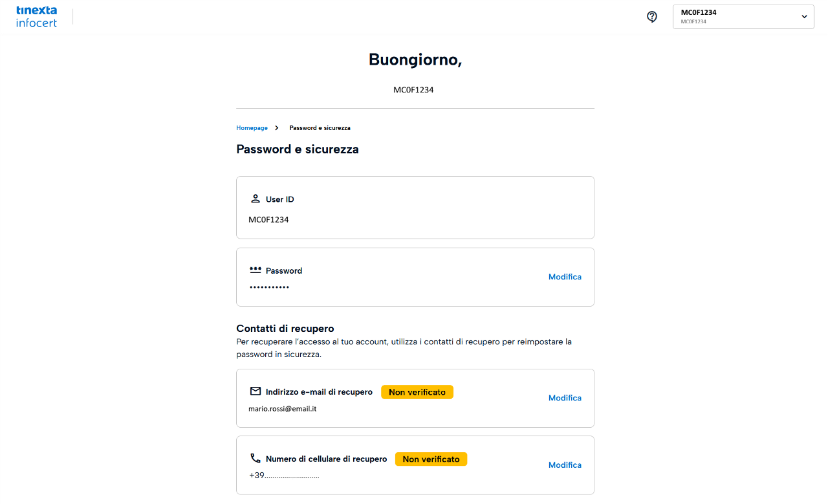Click the User ID person icon
Screen dimensions: 828x504
click(256, 199)
